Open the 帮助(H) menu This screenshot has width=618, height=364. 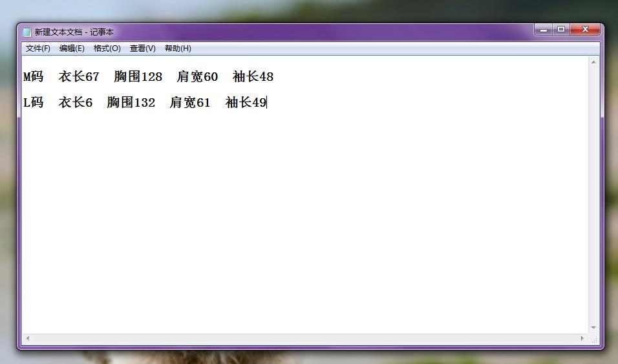point(178,48)
